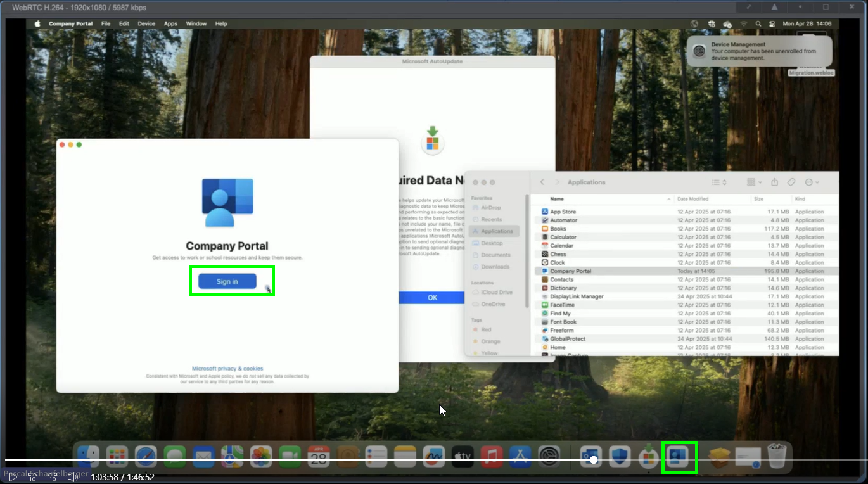Select the DisplayLink Manager row in Finder
This screenshot has width=868, height=484.
coord(687,296)
